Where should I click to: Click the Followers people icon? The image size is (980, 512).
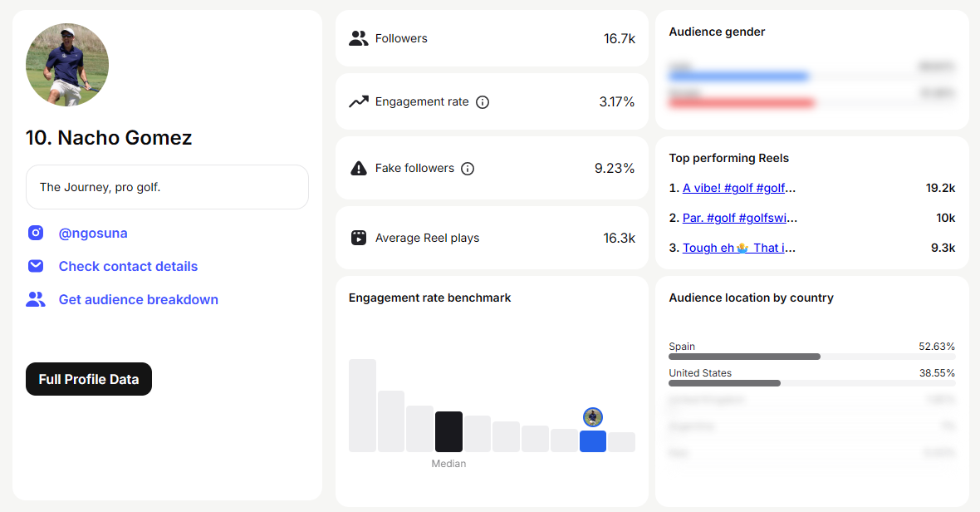(359, 38)
